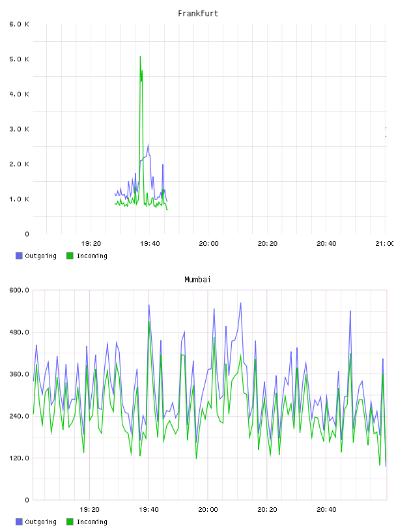Click the 480.0 label on Mumbai axis
Screen dimensions: 396x532
point(20,332)
